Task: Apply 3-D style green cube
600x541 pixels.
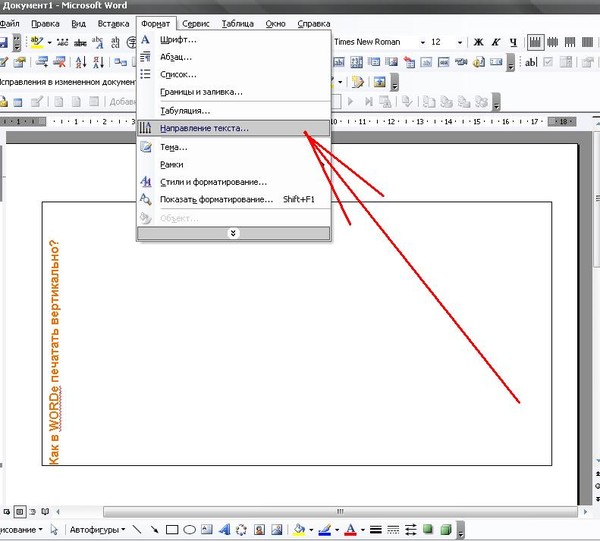Action: (x=446, y=530)
